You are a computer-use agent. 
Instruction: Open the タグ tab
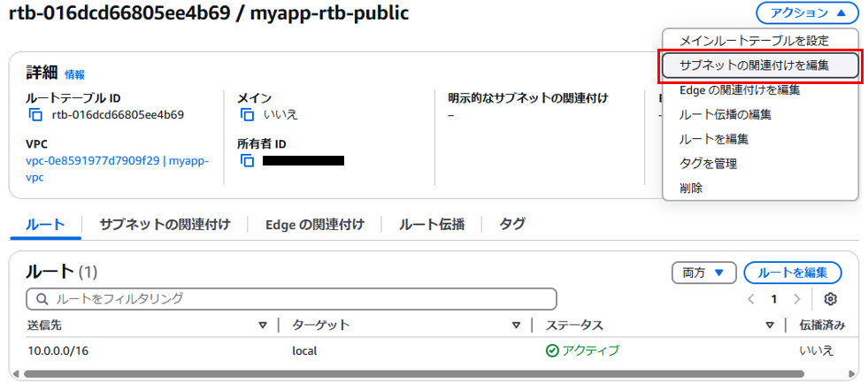click(x=512, y=224)
